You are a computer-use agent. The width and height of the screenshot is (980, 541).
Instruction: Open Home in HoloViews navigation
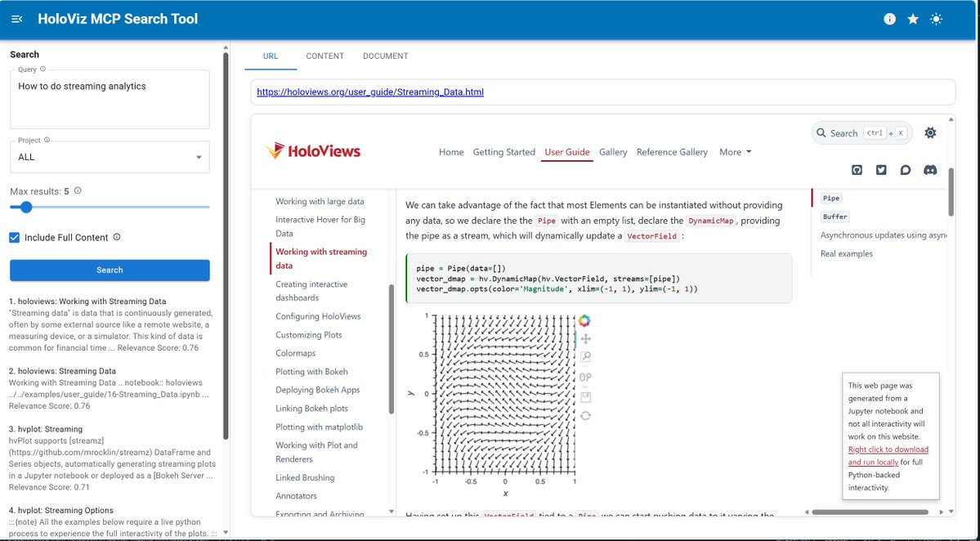pyautogui.click(x=451, y=152)
